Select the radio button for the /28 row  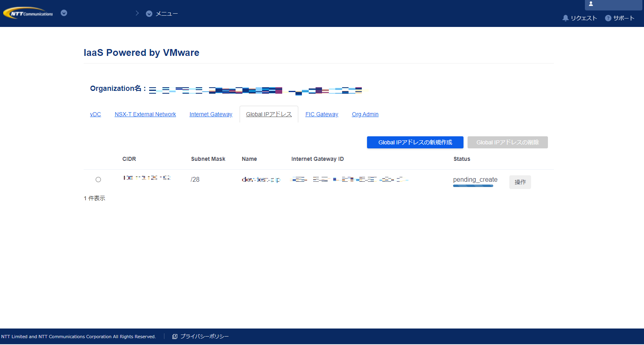click(x=98, y=180)
